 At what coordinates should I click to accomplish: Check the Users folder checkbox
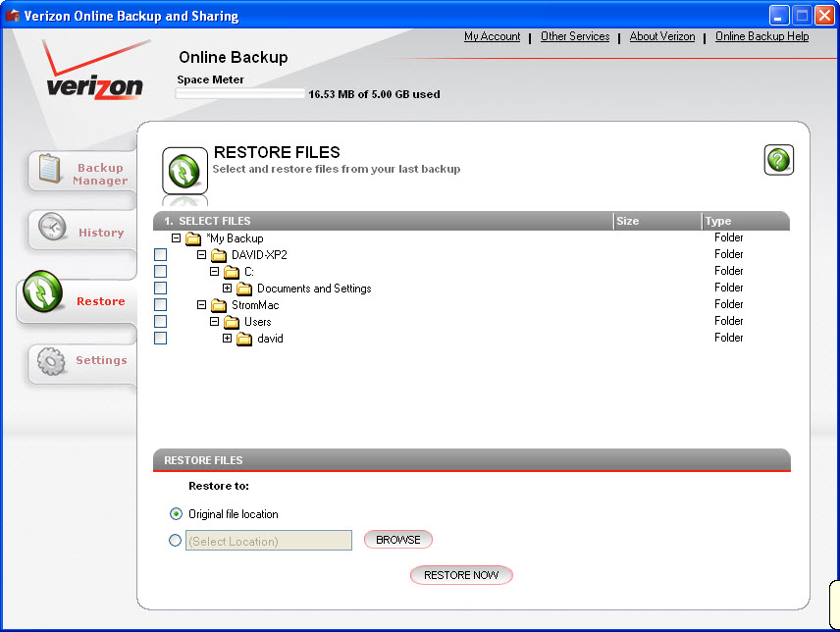[x=160, y=321]
